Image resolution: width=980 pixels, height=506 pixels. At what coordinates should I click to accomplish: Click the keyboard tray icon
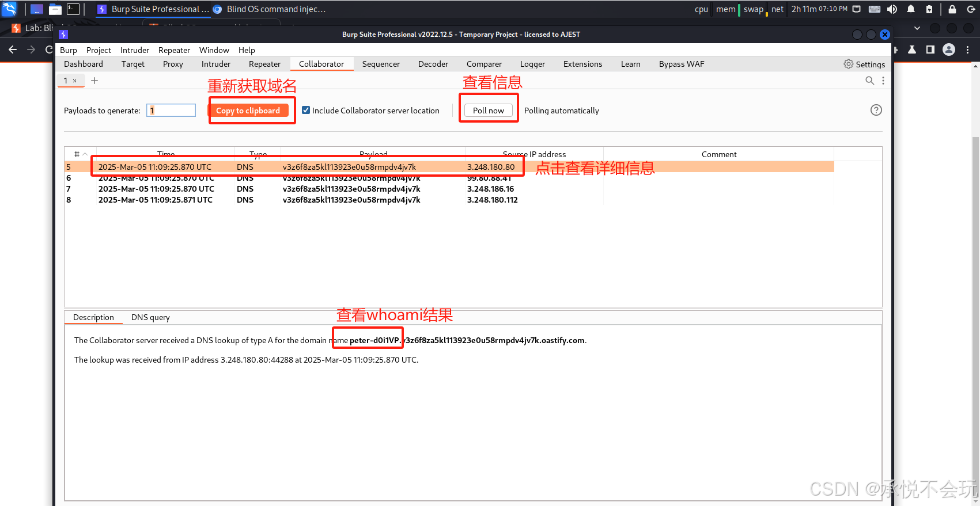(x=874, y=9)
